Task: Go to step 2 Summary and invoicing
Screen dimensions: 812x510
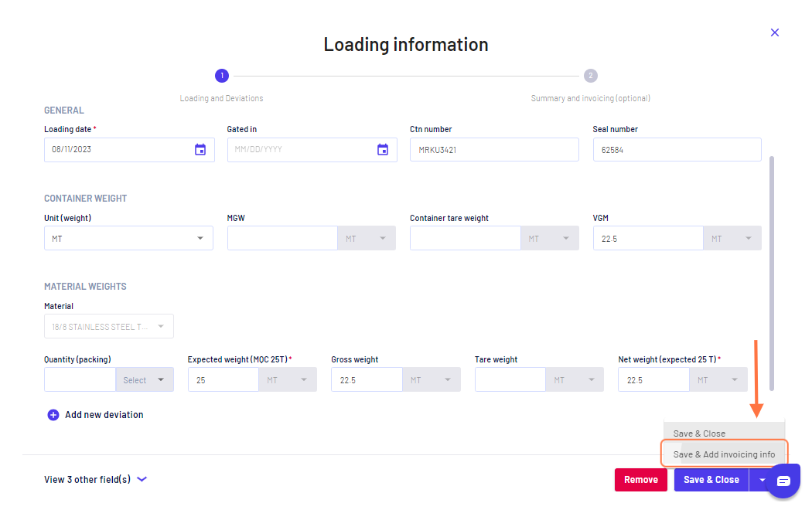Action: tap(591, 76)
